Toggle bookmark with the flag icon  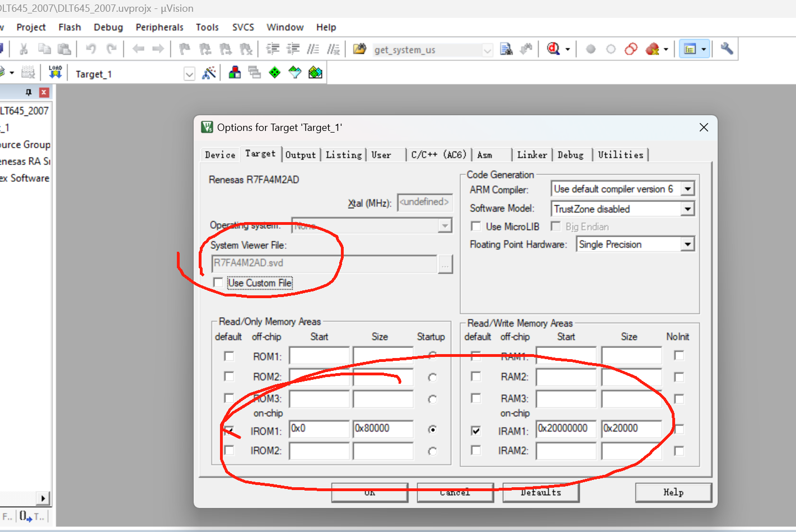point(185,49)
